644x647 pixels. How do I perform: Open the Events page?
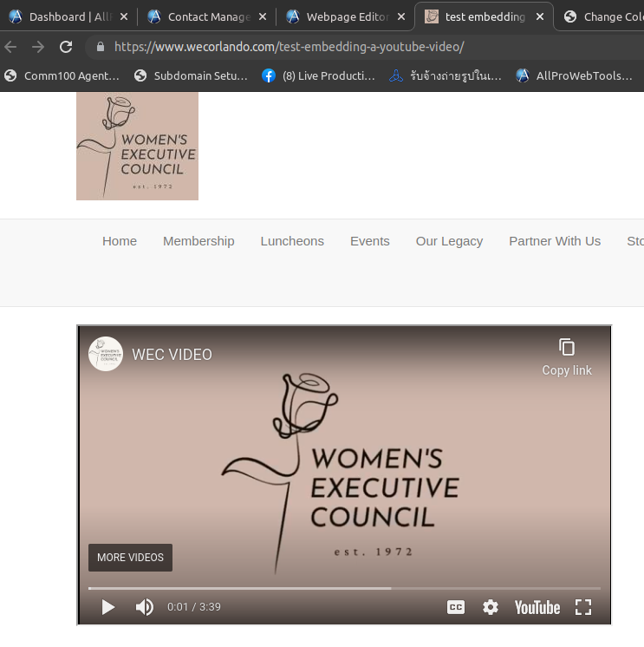click(x=370, y=241)
